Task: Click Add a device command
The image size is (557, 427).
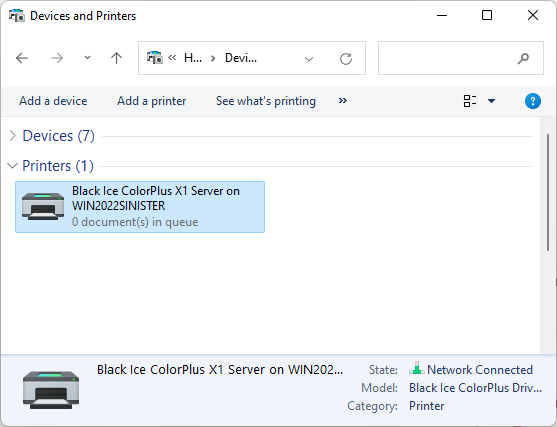Action: pos(53,101)
